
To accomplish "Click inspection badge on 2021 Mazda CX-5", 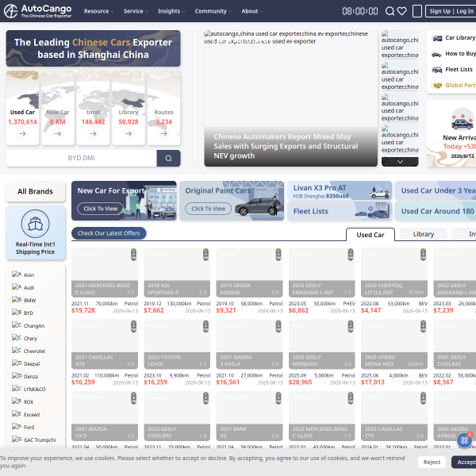I will 133,398.
